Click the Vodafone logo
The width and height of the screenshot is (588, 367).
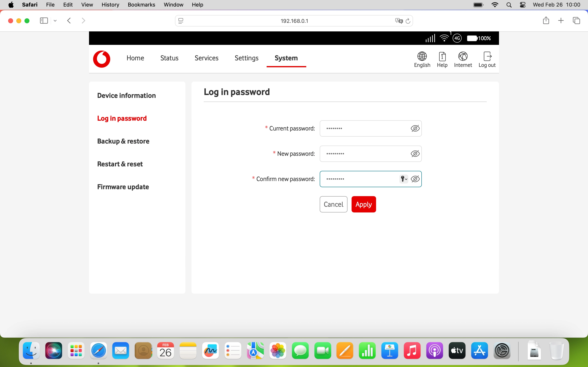[x=101, y=59]
